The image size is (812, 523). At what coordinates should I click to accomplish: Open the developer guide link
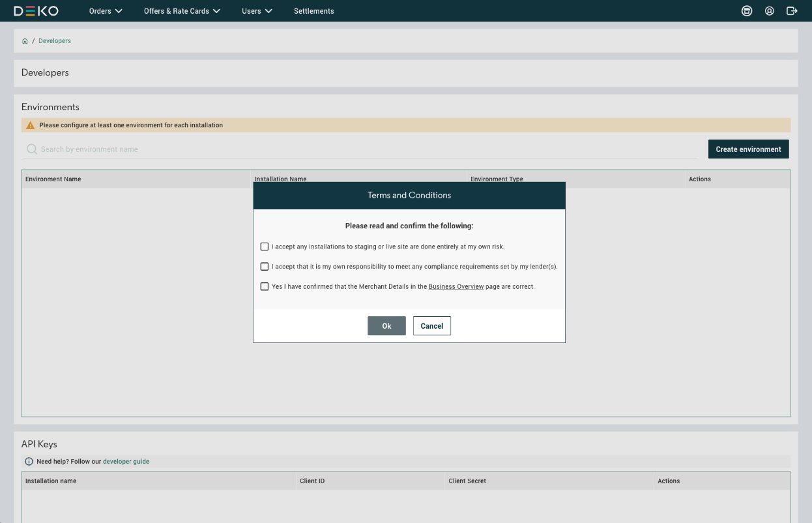click(126, 462)
